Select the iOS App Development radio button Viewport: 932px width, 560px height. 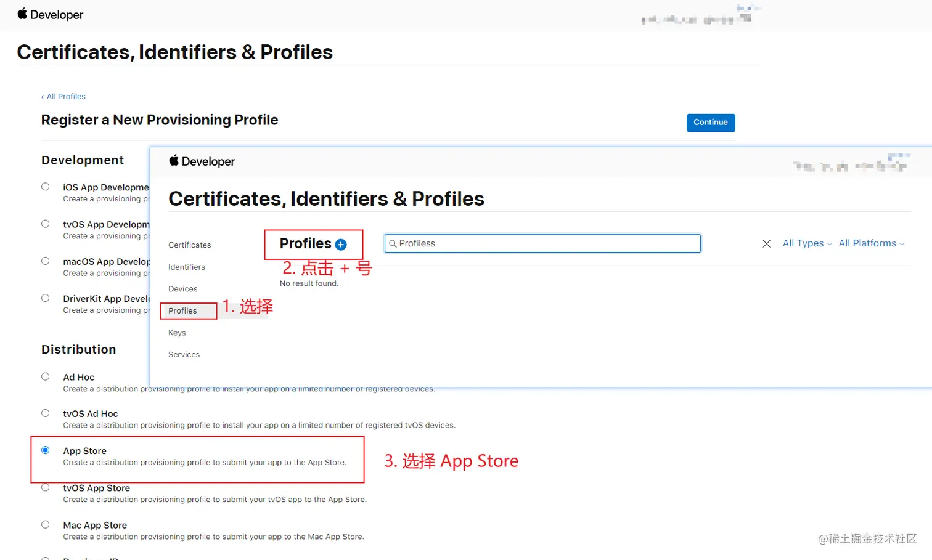tap(46, 187)
